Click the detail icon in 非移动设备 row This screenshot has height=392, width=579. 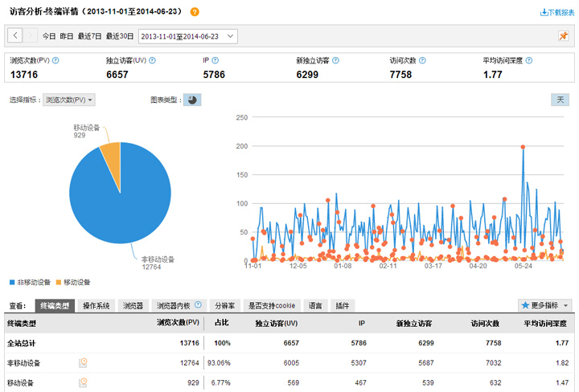tap(83, 362)
